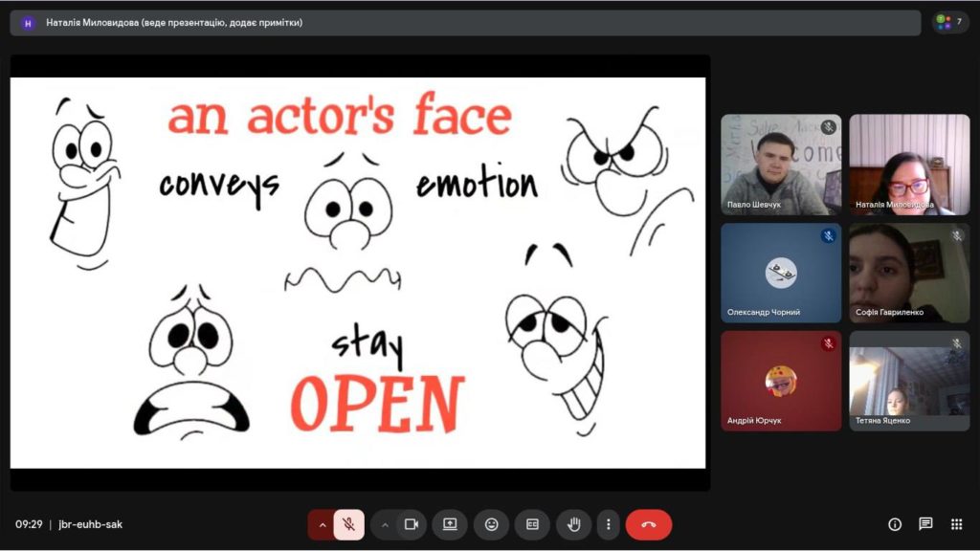Click the shared 'an actor's face' presentation
Screen dimensions: 980x551
[358, 273]
